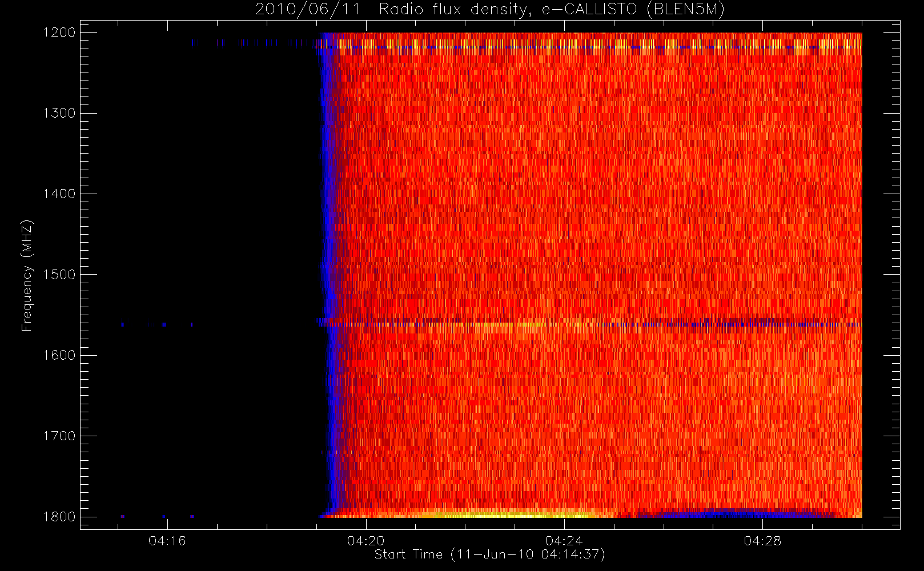Click the 'Frequency (MHZ)' axis label

point(27,275)
